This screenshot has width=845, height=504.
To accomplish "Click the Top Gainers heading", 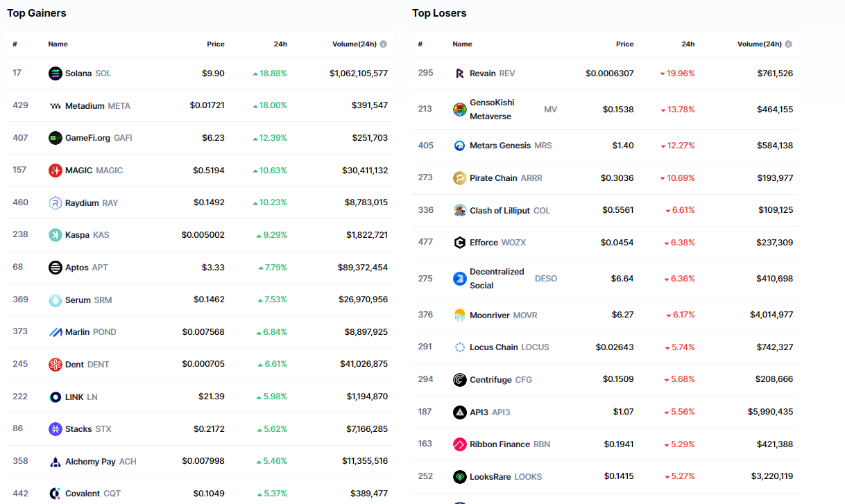I will 37,13.
